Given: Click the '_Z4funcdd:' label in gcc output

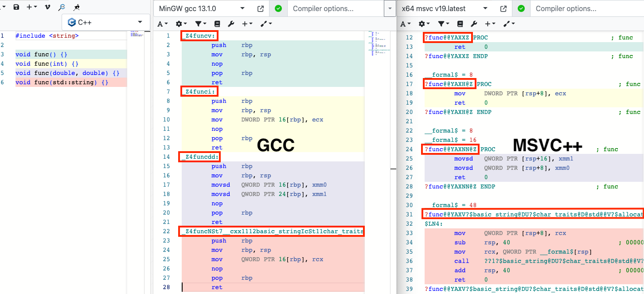Looking at the screenshot, I should point(200,157).
